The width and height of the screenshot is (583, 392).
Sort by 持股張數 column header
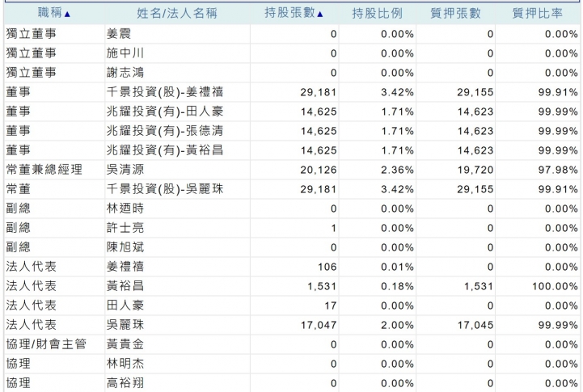point(294,14)
